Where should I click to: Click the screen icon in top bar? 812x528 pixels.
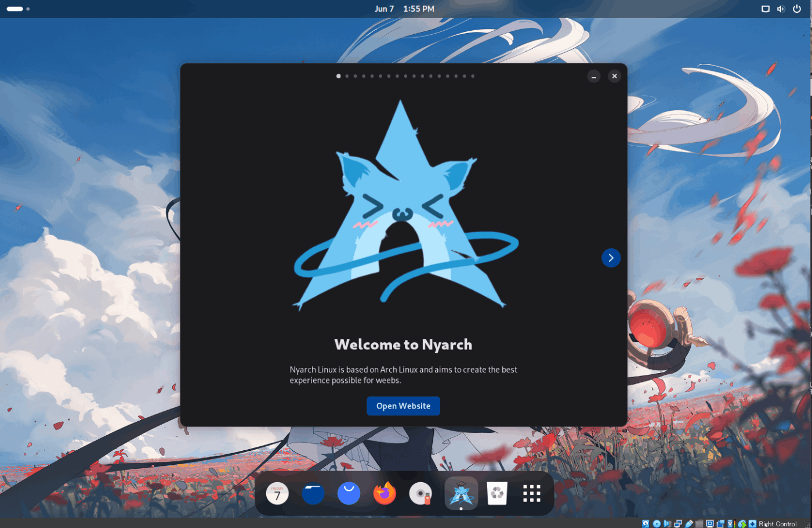[x=766, y=9]
